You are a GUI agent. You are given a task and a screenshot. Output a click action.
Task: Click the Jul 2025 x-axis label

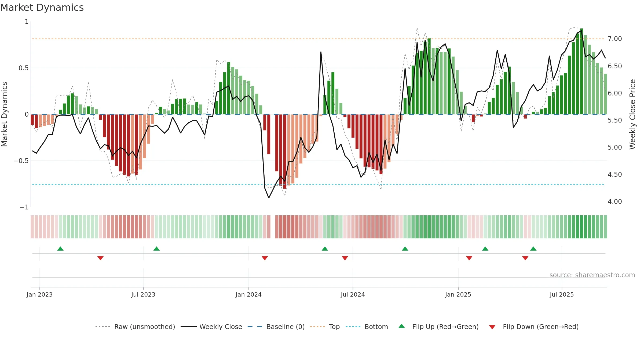point(562,294)
